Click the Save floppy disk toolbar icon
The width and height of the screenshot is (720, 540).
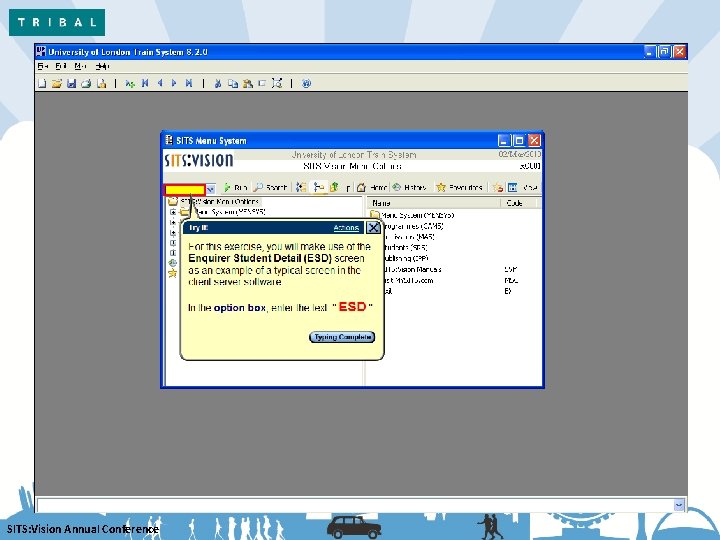(71, 83)
